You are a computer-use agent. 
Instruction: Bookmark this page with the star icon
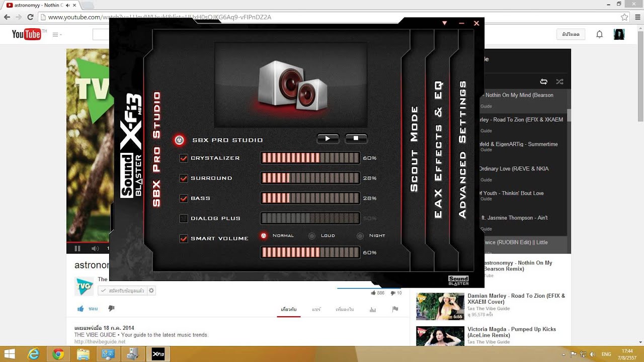[624, 17]
